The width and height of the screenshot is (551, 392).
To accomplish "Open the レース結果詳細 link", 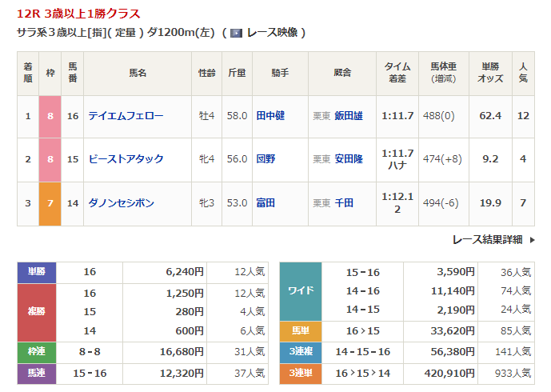I will 486,239.
